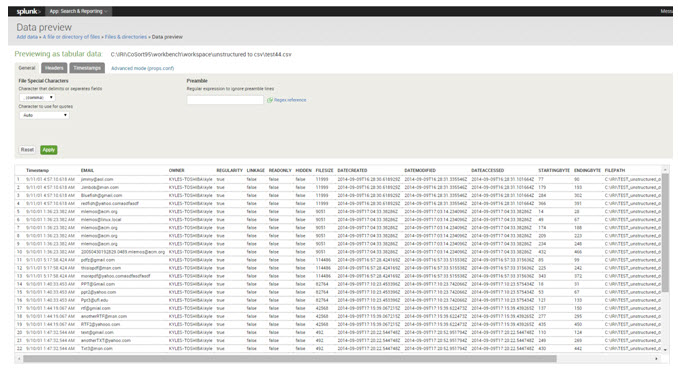Click the Regex reference icon
The width and height of the screenshot is (678, 376).
[x=270, y=100]
